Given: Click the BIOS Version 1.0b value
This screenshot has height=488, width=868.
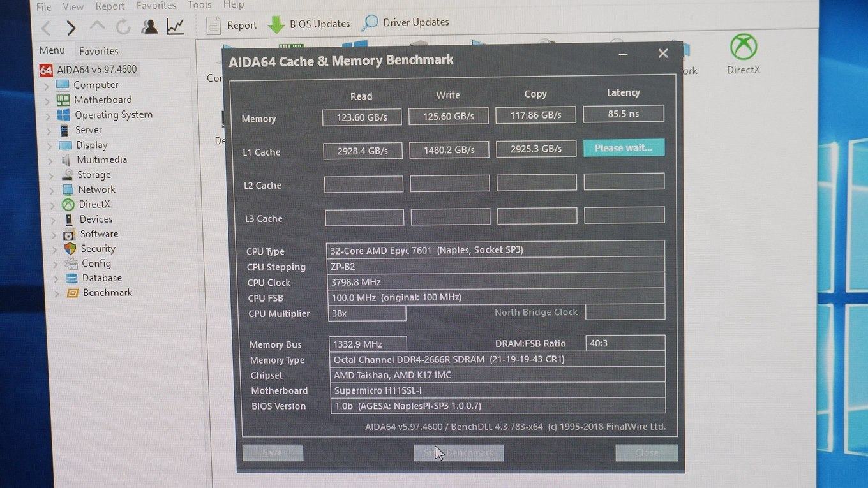Looking at the screenshot, I should [x=498, y=406].
